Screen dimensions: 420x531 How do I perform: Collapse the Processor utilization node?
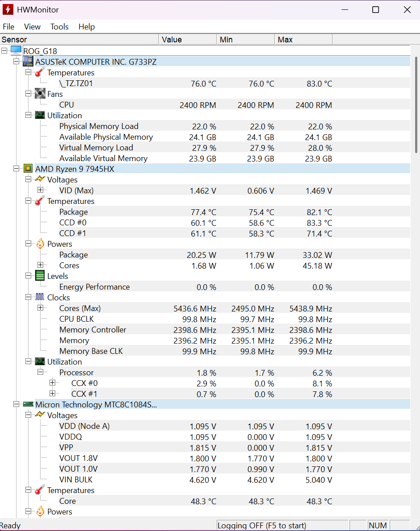pos(41,372)
